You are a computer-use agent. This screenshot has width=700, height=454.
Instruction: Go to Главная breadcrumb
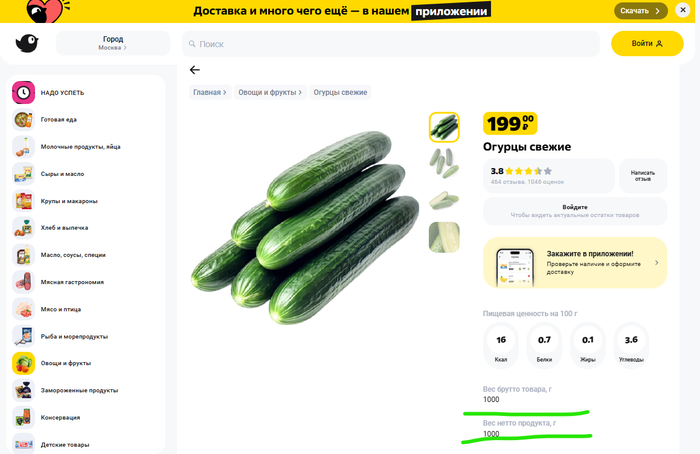coord(210,93)
